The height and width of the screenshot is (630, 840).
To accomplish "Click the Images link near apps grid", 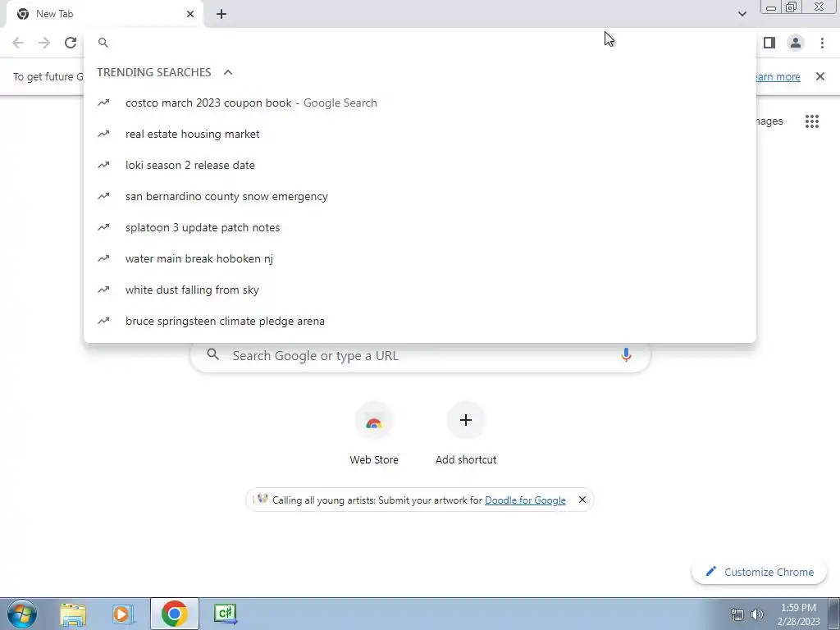I will [769, 121].
